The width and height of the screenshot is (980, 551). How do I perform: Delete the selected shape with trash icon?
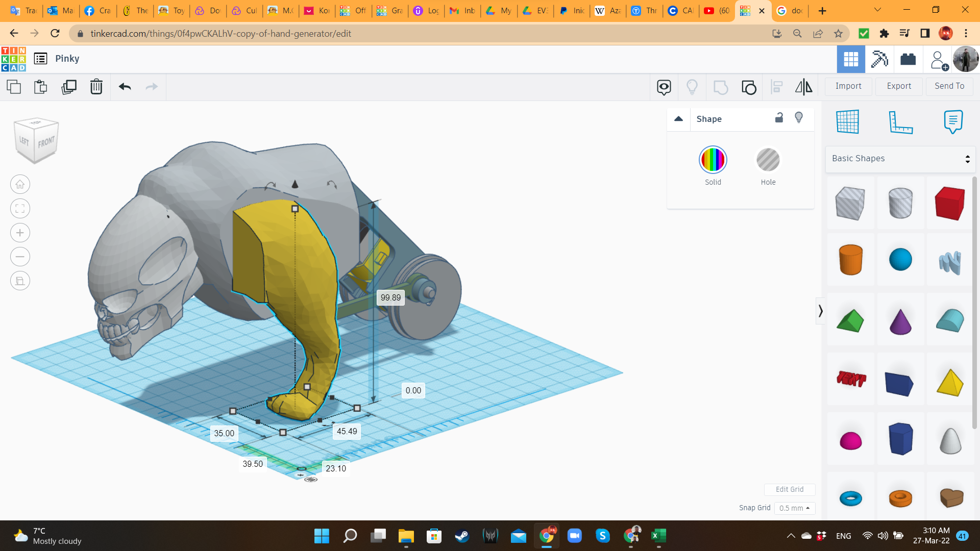coord(96,87)
